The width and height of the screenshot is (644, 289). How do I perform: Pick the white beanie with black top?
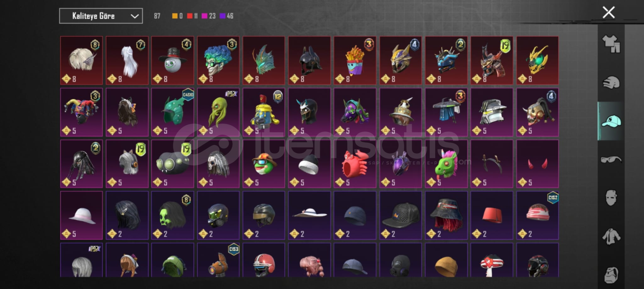[309, 164]
